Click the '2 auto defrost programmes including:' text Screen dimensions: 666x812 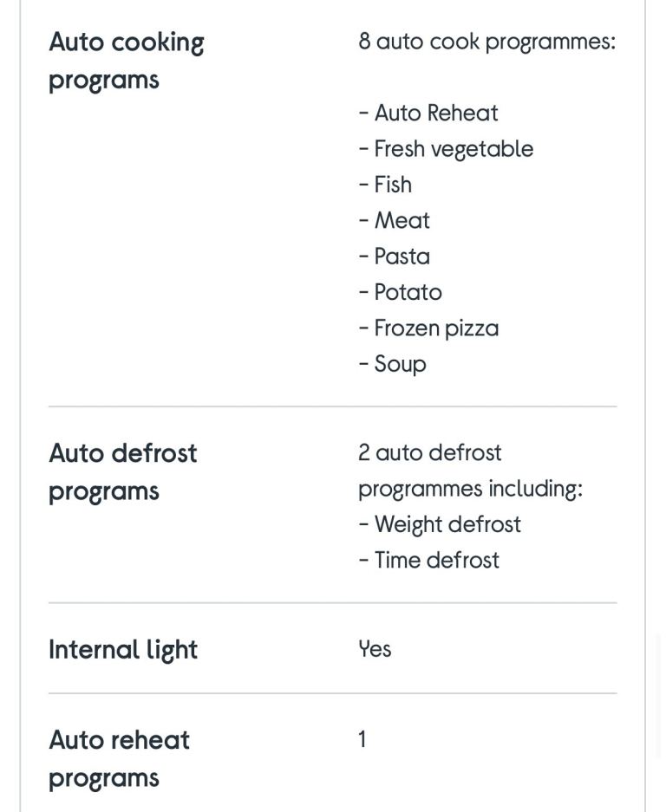(x=470, y=471)
